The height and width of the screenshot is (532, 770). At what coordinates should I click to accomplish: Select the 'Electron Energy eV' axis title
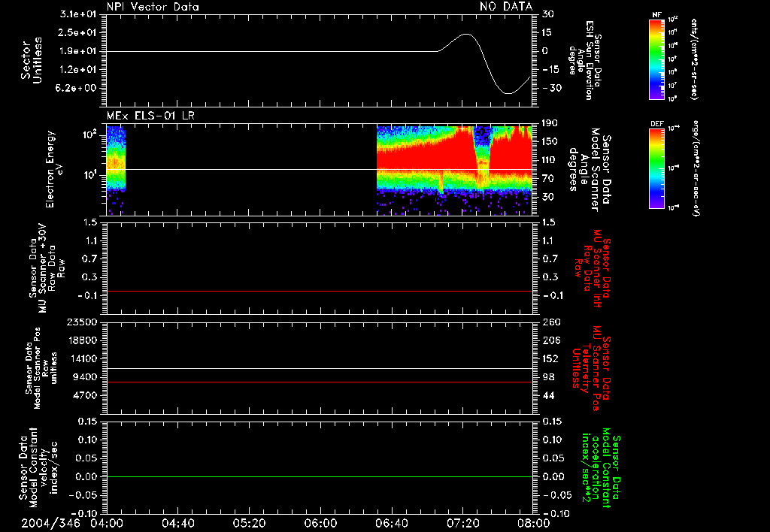(x=53, y=169)
